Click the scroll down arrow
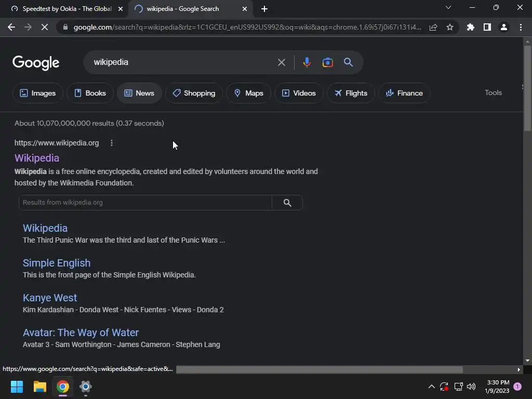Image resolution: width=532 pixels, height=399 pixels. click(x=527, y=361)
